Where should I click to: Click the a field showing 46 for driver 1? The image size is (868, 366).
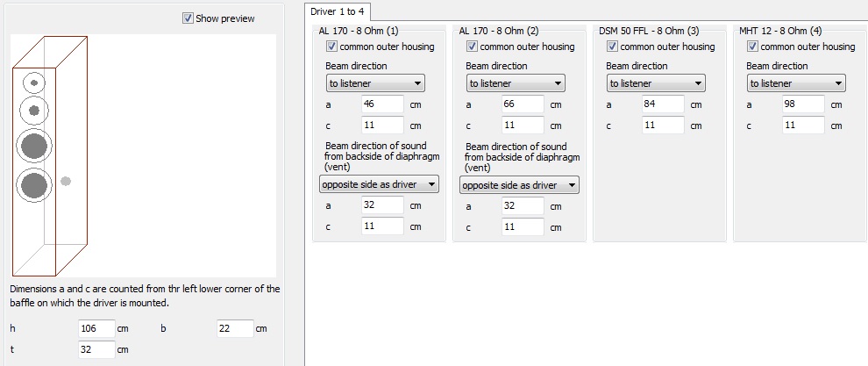(x=382, y=104)
